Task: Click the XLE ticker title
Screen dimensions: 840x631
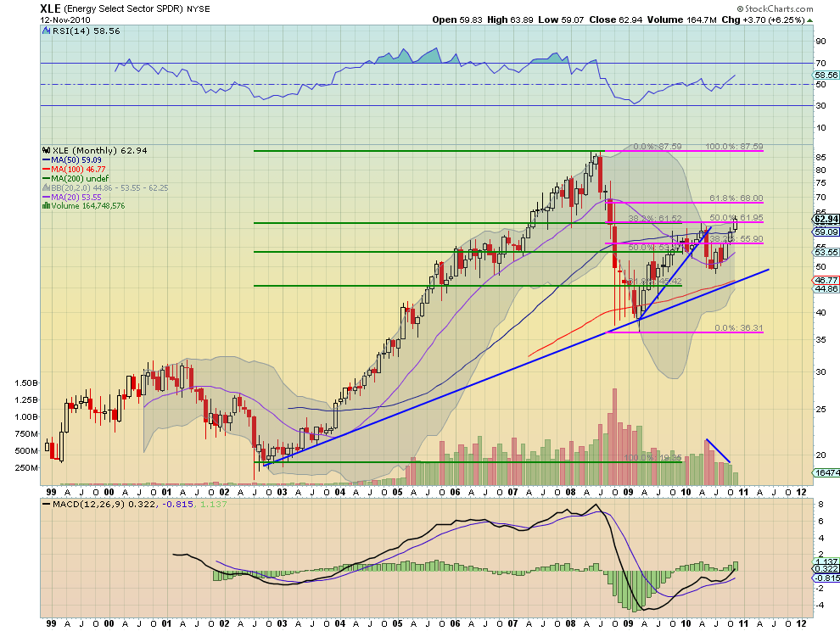Action: [50, 8]
